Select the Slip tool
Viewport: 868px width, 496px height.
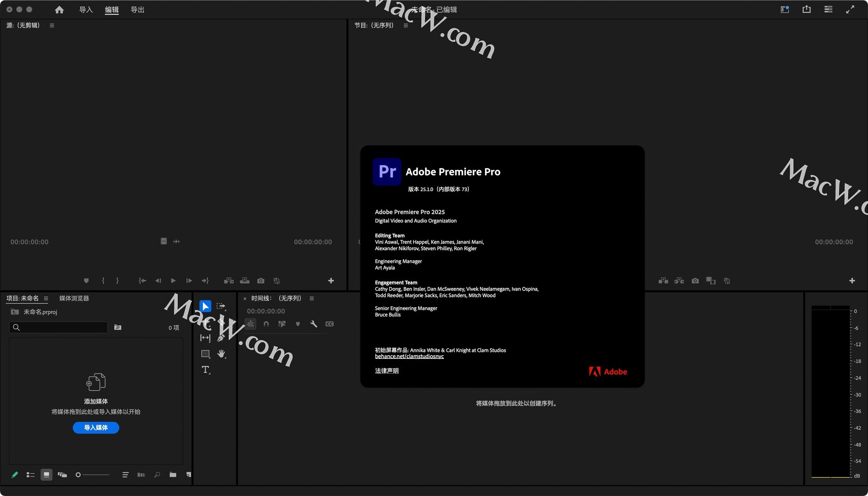pyautogui.click(x=205, y=337)
